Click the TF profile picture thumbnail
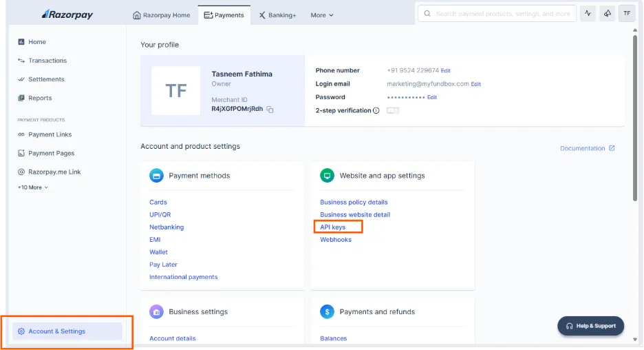The width and height of the screenshot is (644, 350). 175,91
